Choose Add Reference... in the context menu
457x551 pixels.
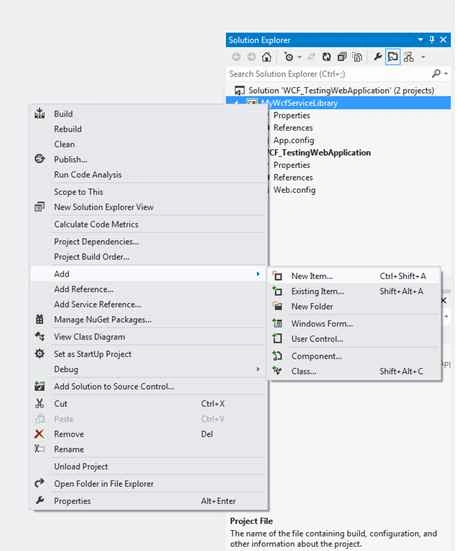point(84,289)
